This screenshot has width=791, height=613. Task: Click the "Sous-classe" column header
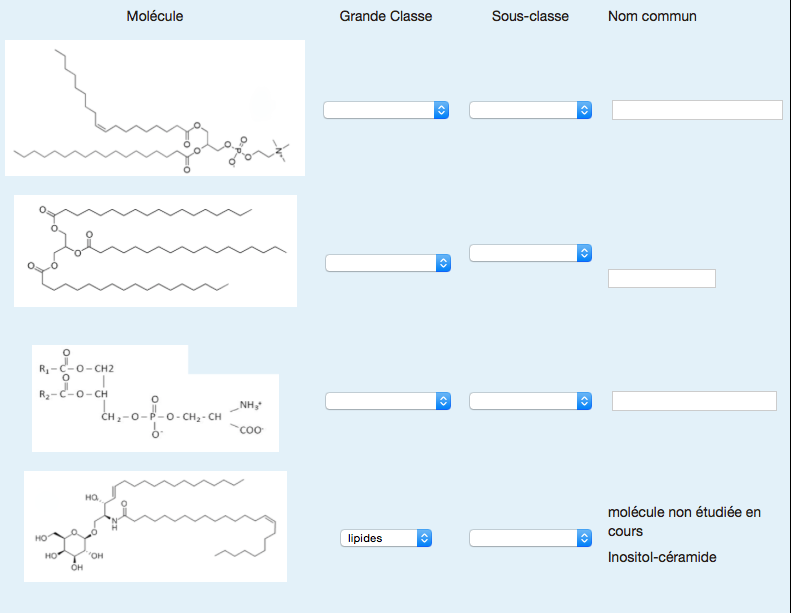(530, 16)
